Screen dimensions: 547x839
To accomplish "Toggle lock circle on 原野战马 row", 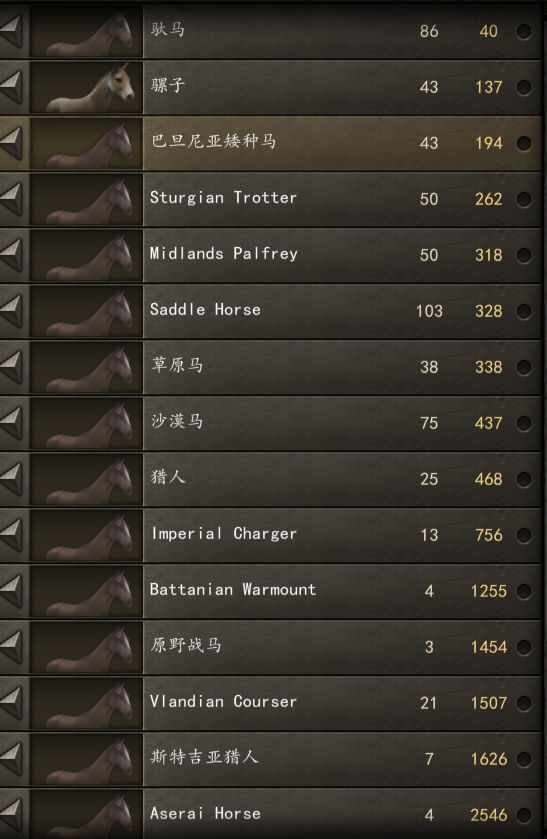I will pyautogui.click(x=524, y=647).
